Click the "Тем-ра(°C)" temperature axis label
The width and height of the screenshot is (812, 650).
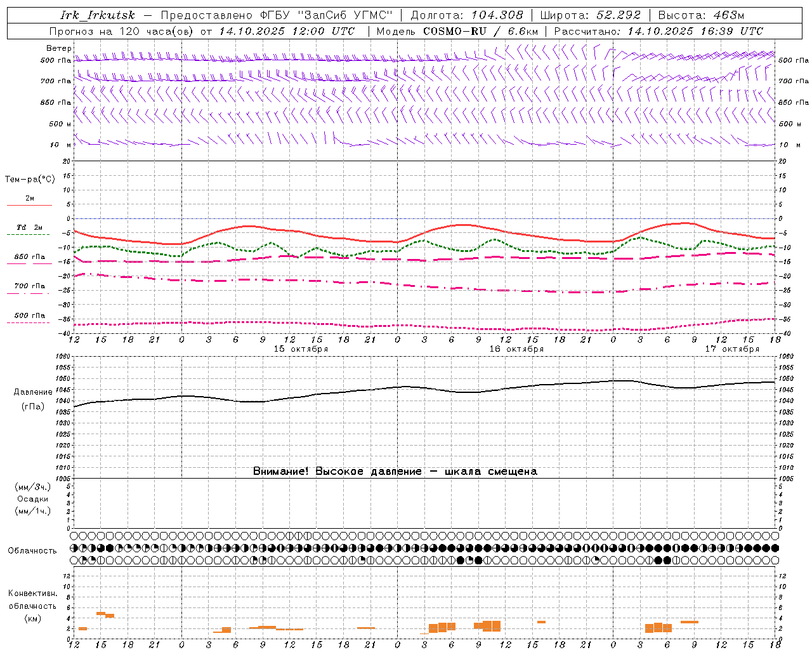pos(30,180)
